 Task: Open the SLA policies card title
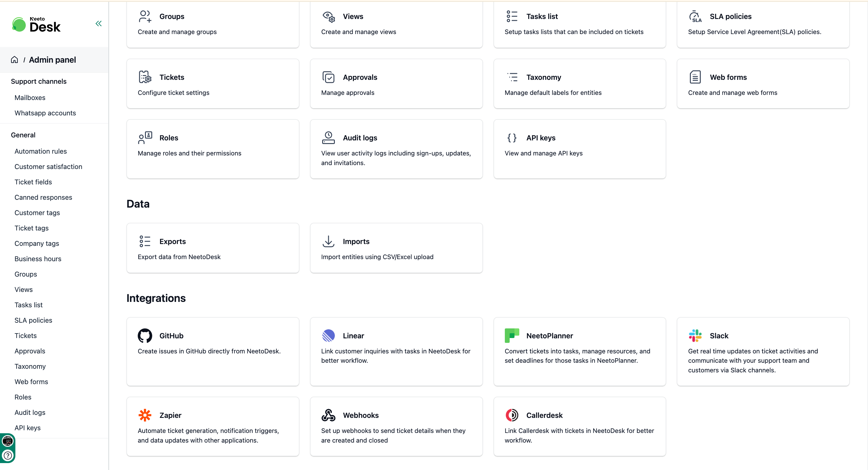click(x=731, y=16)
